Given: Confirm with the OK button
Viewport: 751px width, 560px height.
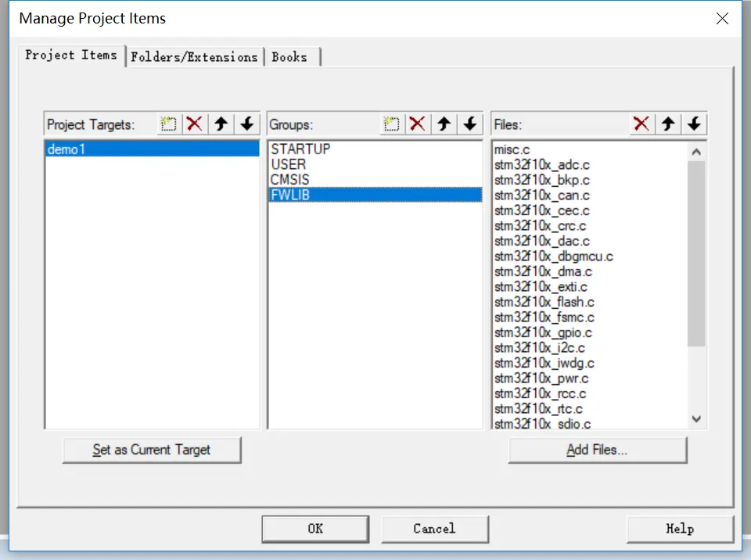Looking at the screenshot, I should pyautogui.click(x=315, y=529).
